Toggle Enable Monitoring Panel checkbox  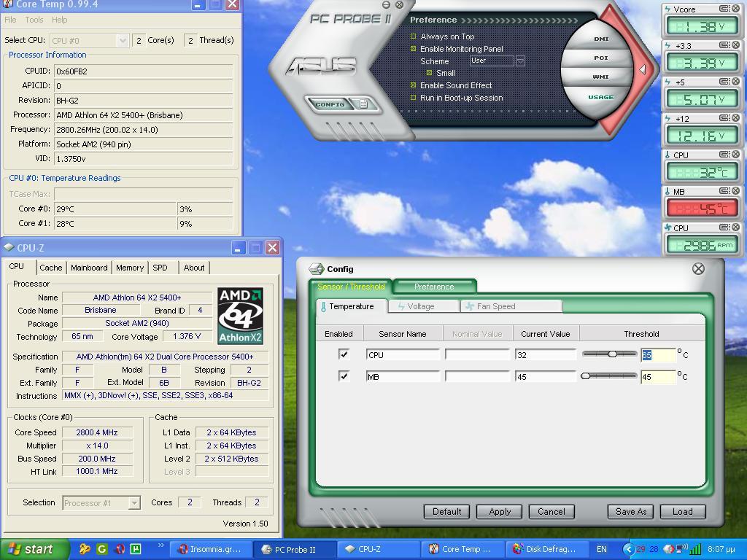(x=413, y=49)
